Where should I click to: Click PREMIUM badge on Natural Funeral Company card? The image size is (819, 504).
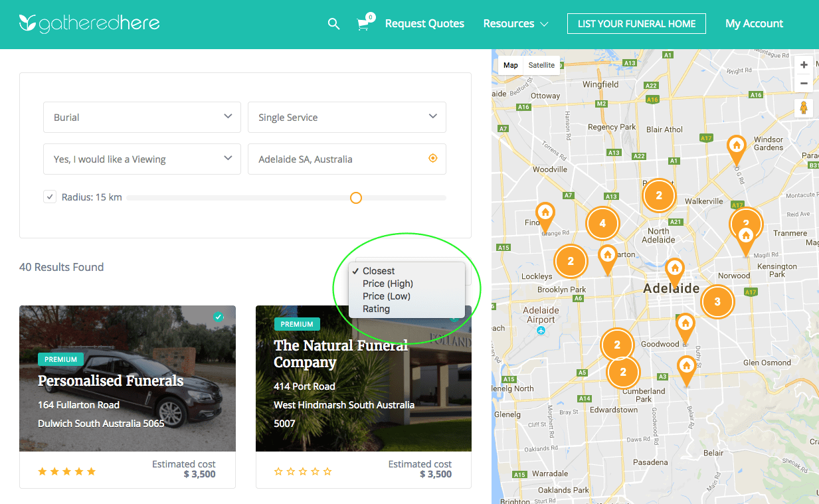tap(297, 324)
